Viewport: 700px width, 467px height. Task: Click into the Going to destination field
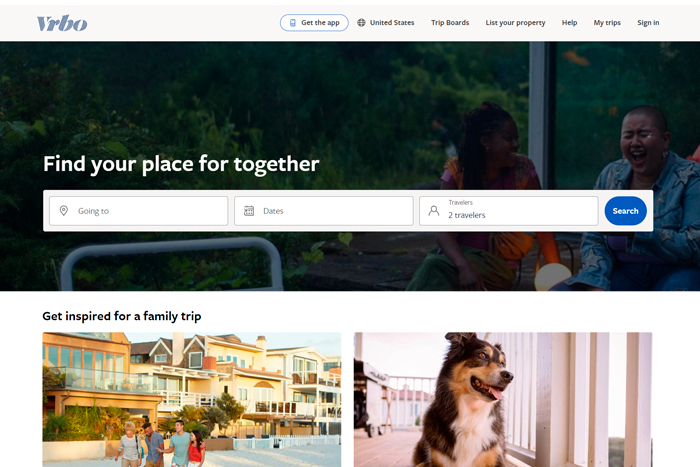point(138,211)
